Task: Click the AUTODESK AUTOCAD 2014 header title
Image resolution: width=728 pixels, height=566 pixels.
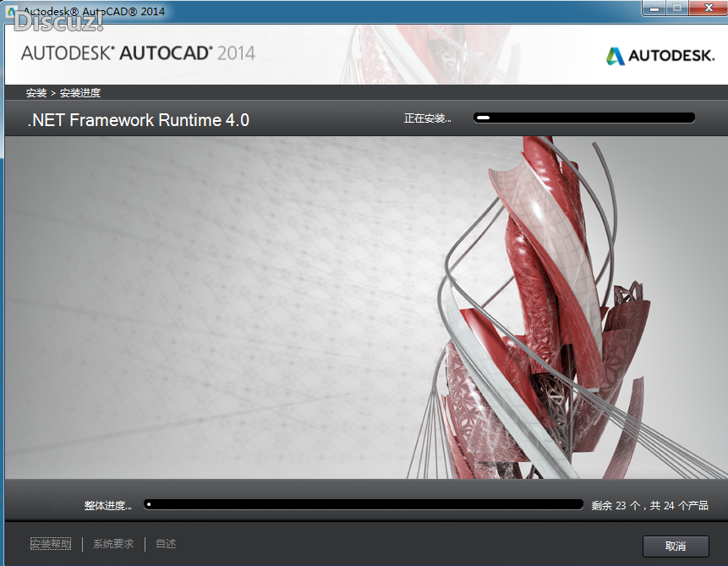Action: click(x=138, y=53)
